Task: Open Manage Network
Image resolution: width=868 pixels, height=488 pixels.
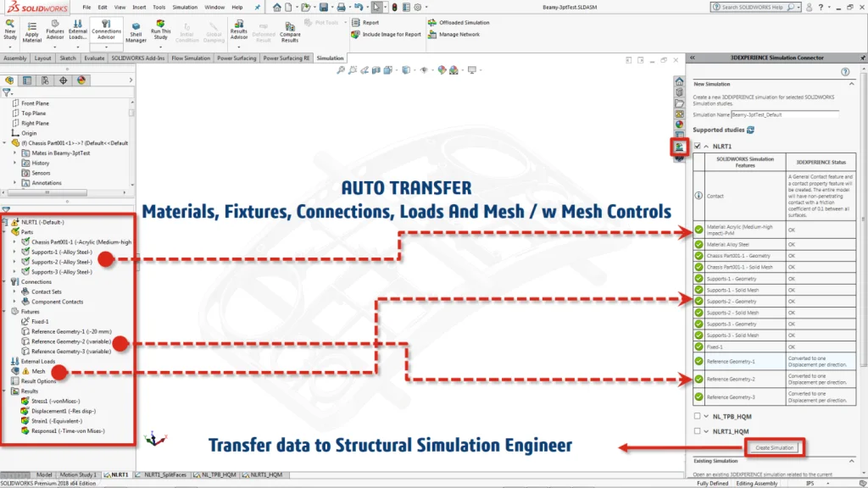Action: click(x=454, y=34)
